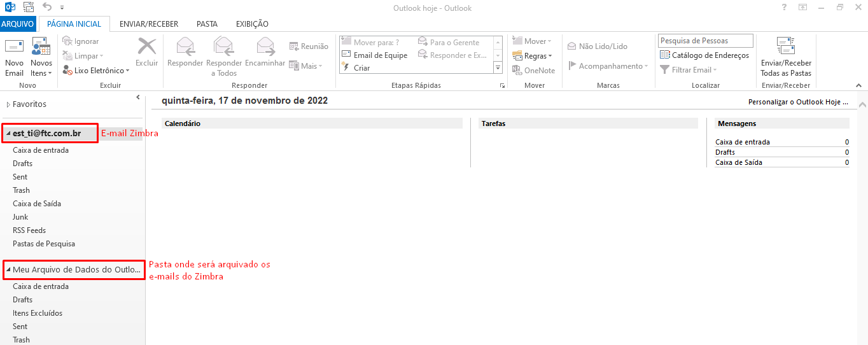Select Email de Equipe quick step
The width and height of the screenshot is (868, 345).
click(x=375, y=55)
